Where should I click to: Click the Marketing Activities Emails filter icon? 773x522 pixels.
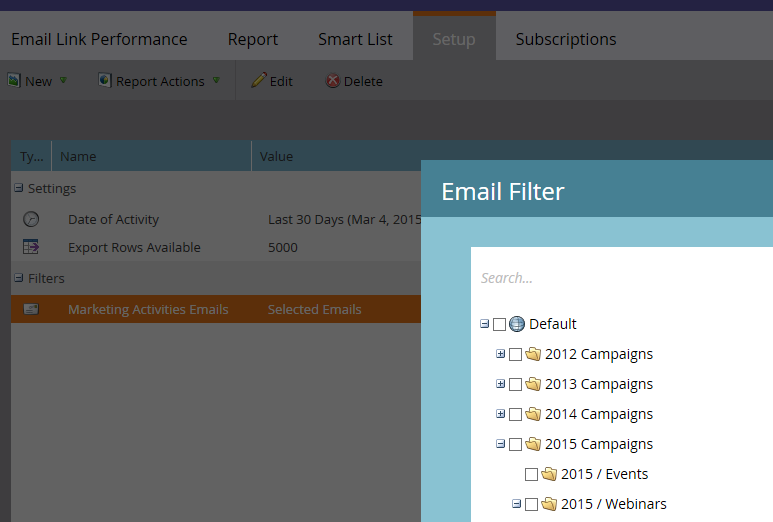pyautogui.click(x=31, y=309)
